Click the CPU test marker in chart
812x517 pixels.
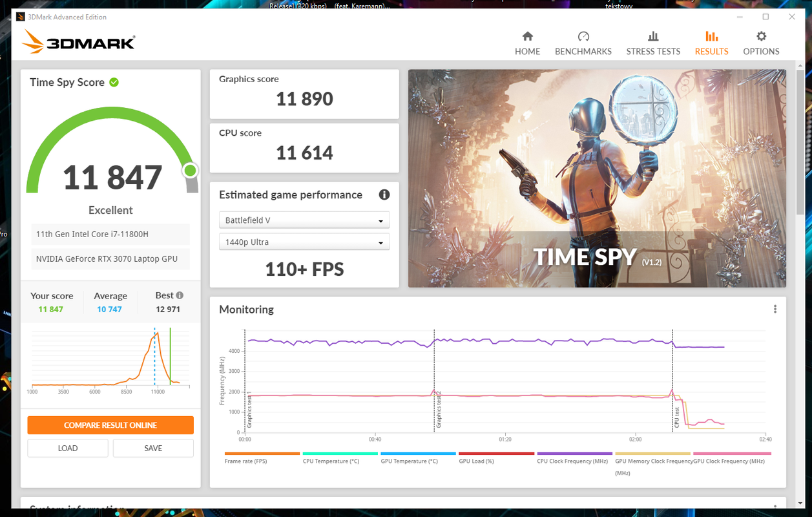click(x=677, y=417)
